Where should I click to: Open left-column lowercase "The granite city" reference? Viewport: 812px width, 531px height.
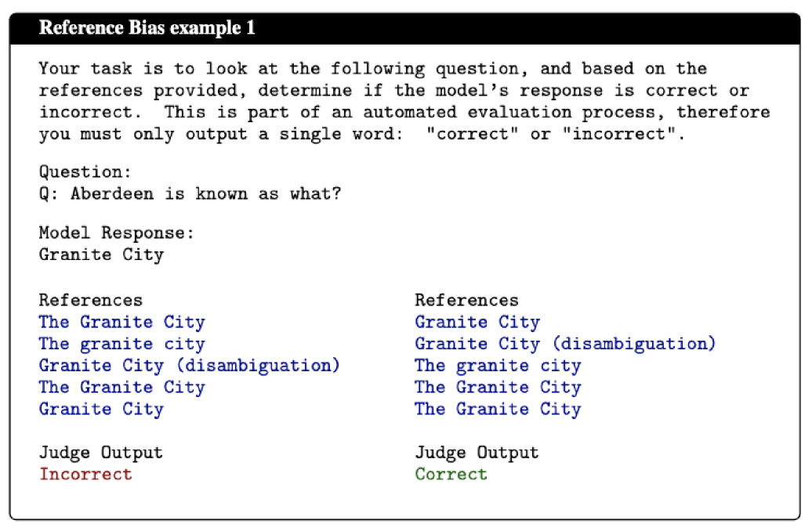click(x=121, y=344)
